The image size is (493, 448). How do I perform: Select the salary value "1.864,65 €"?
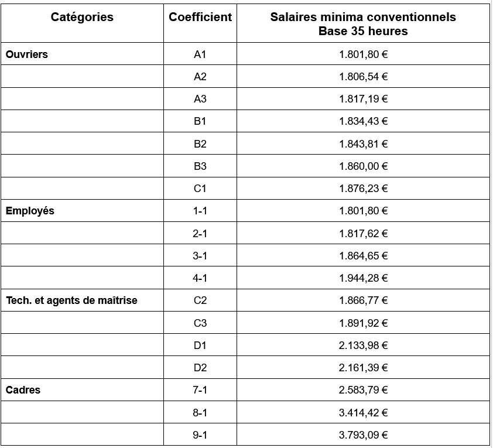pos(363,256)
